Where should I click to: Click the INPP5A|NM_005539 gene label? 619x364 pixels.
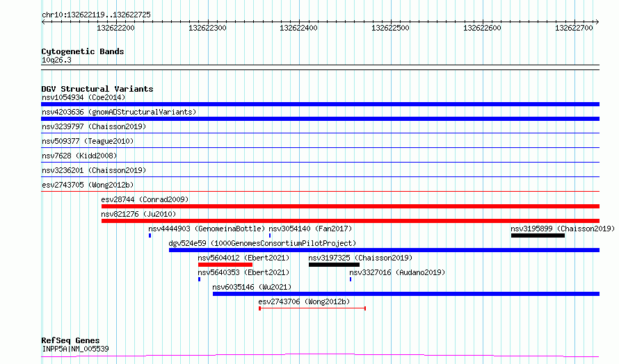75,349
